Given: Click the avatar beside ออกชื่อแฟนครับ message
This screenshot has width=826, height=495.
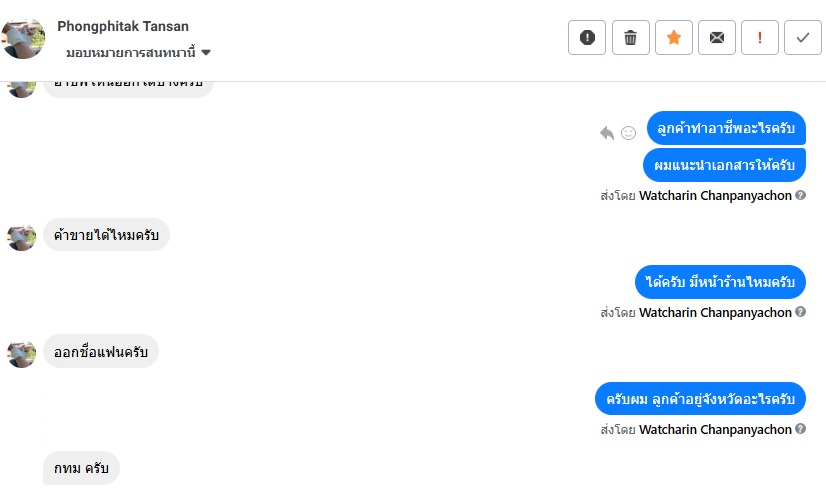Looking at the screenshot, I should pyautogui.click(x=22, y=353).
